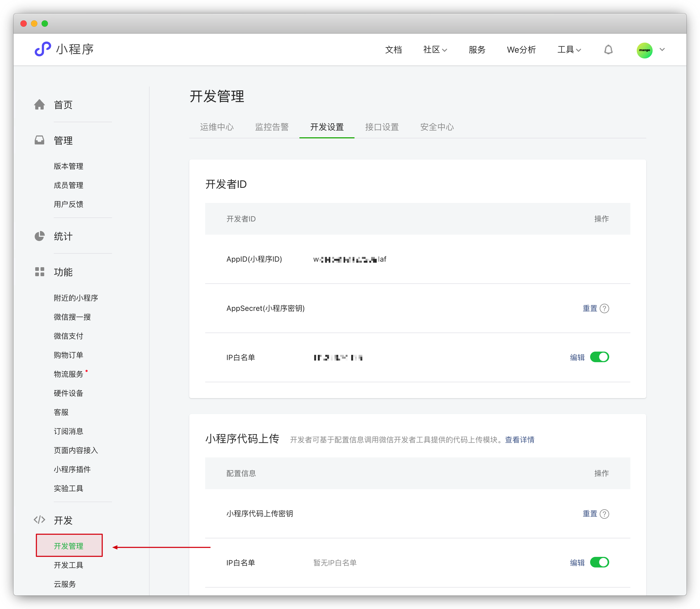Open 用户反馈 in sidebar

coord(68,204)
